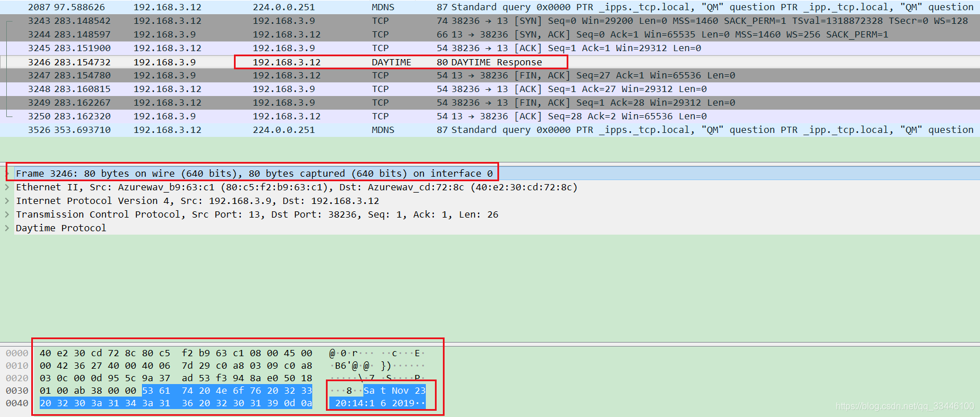Click hex row 0040 highlighted bytes
Image resolution: width=980 pixels, height=417 pixels.
coord(176,403)
